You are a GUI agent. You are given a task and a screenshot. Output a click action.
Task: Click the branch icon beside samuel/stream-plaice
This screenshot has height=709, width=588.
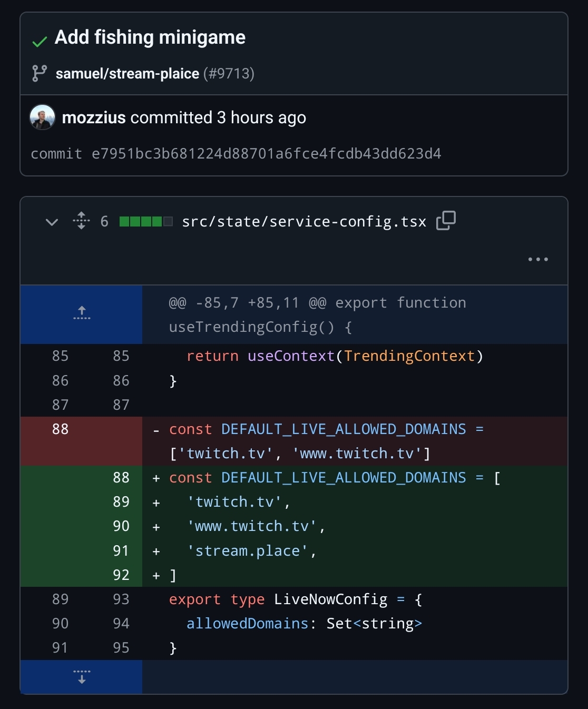click(40, 73)
